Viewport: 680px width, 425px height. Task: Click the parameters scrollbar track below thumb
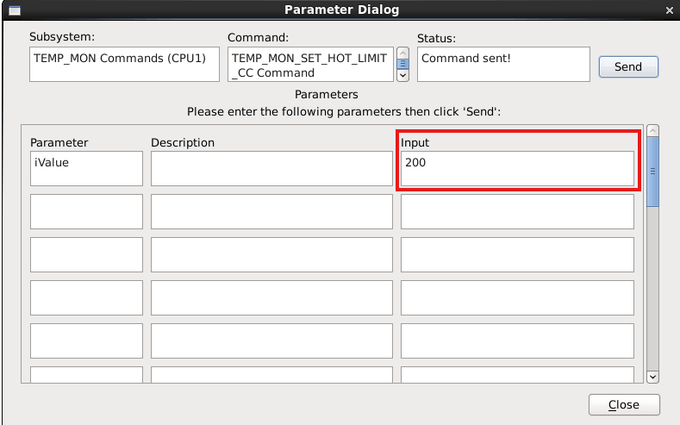coord(653,288)
